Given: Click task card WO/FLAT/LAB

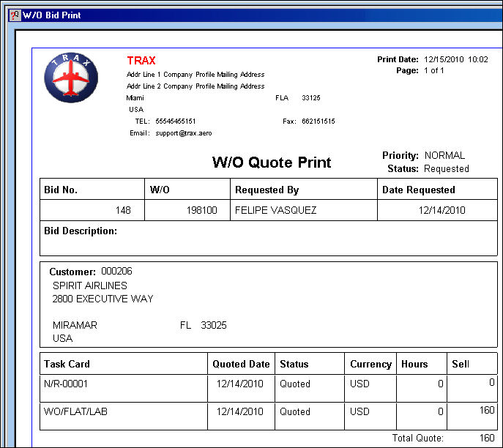Looking at the screenshot, I should click(x=75, y=411).
